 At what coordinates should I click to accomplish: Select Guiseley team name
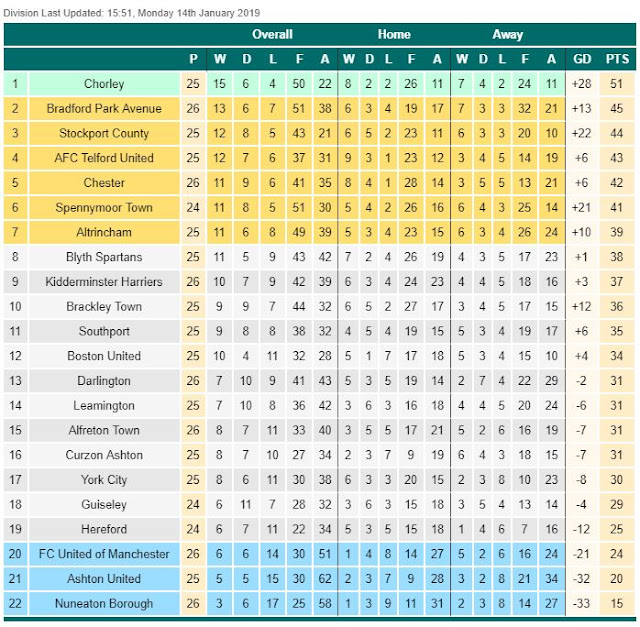point(104,505)
